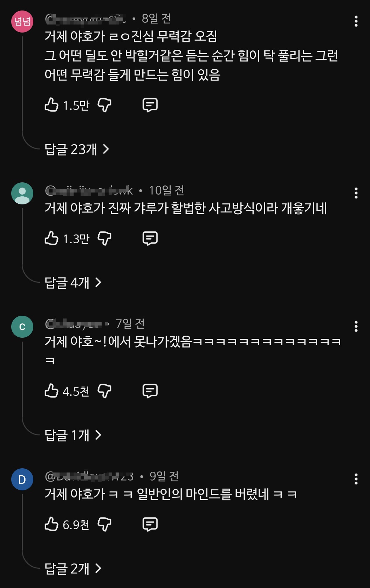The height and width of the screenshot is (588, 370).
Task: Open more options for 8일 전 comment
Action: tap(356, 21)
